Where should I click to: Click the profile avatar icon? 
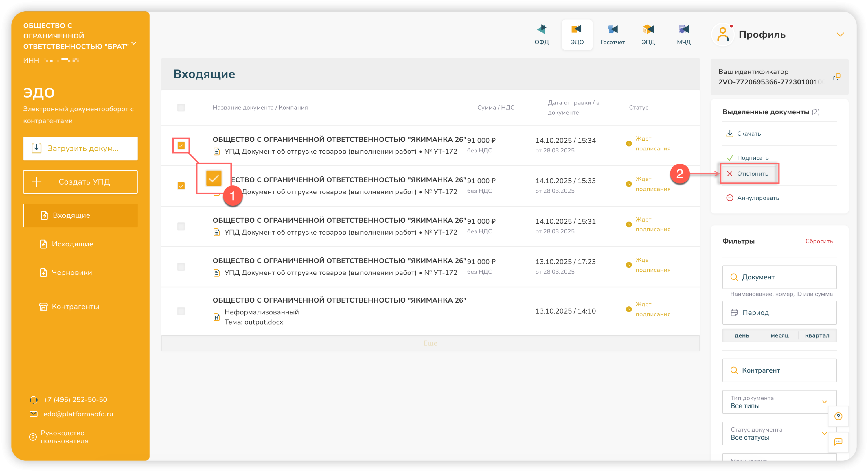tap(722, 34)
